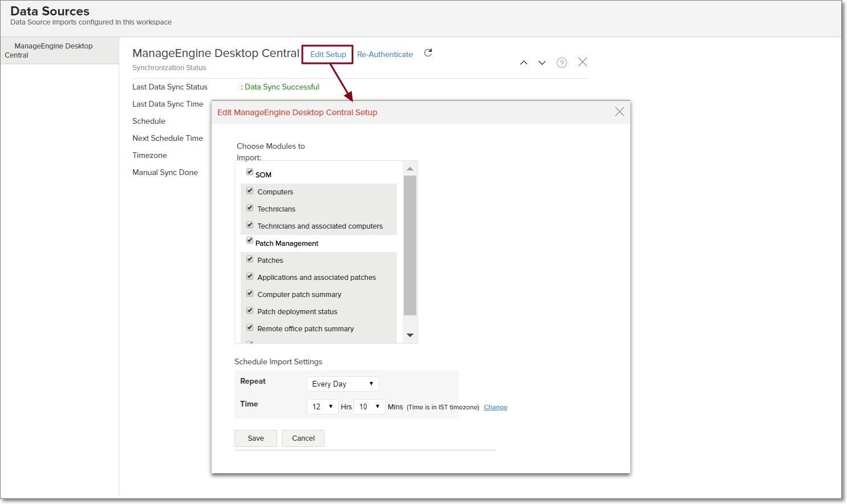Click the Data Sources heading
Screen dimensions: 847x504
tap(50, 11)
